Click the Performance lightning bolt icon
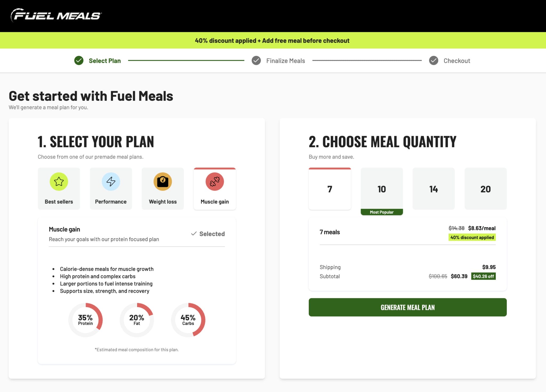Screen dimensions: 546x392 point(111,182)
